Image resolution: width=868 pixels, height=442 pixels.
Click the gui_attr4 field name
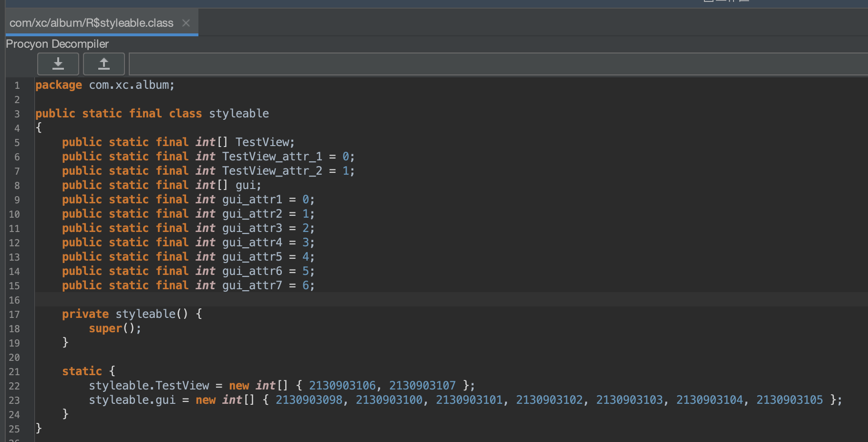[x=252, y=242]
